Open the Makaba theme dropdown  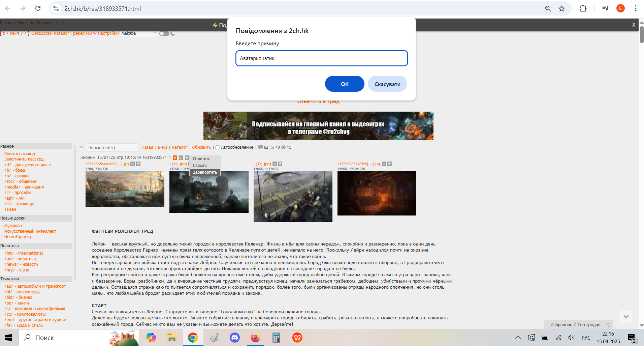pyautogui.click(x=139, y=33)
